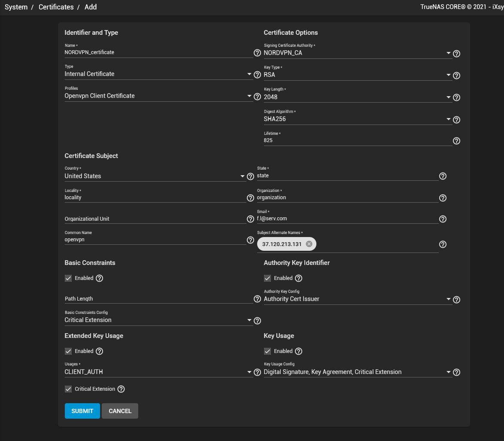Go to System breadcrumb
Image resolution: width=504 pixels, height=441 pixels.
[x=16, y=7]
